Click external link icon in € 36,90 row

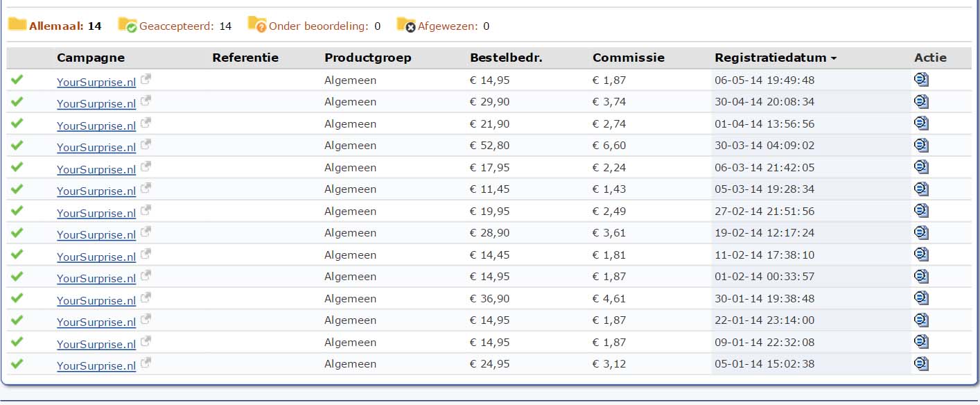[x=146, y=298]
